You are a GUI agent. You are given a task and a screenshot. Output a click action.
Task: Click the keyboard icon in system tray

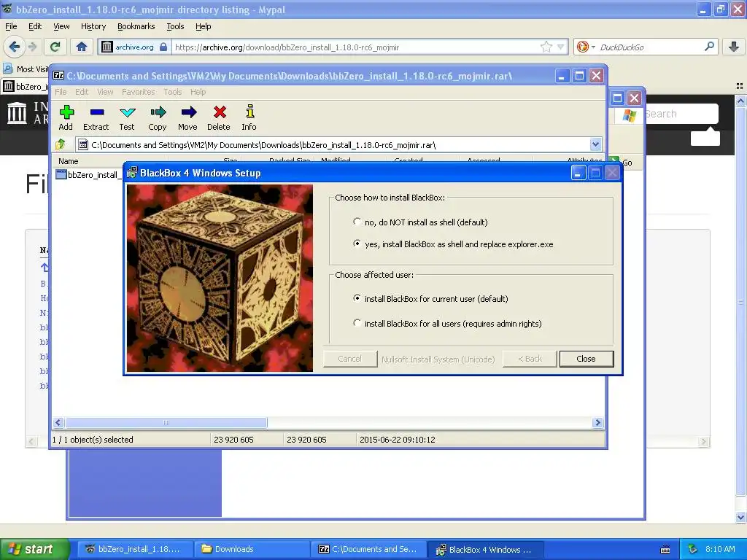(x=665, y=549)
